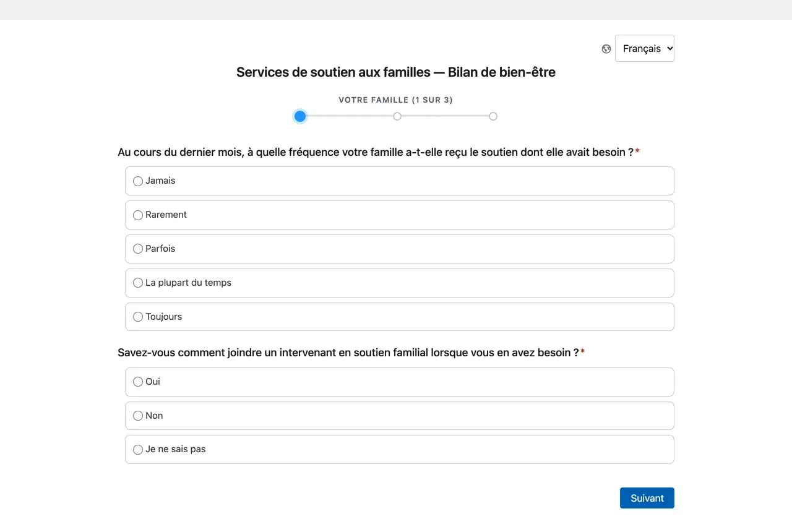Click the Bilan de bien-être page title
Screen dimensions: 792x532
coord(396,72)
